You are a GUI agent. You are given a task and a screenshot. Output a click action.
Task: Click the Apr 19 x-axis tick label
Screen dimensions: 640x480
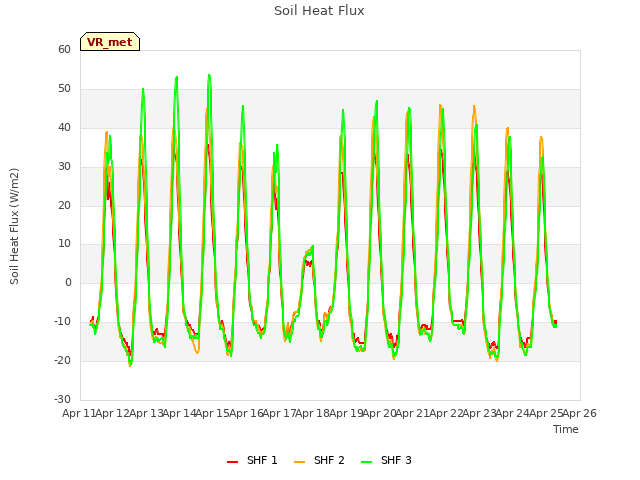(x=346, y=413)
